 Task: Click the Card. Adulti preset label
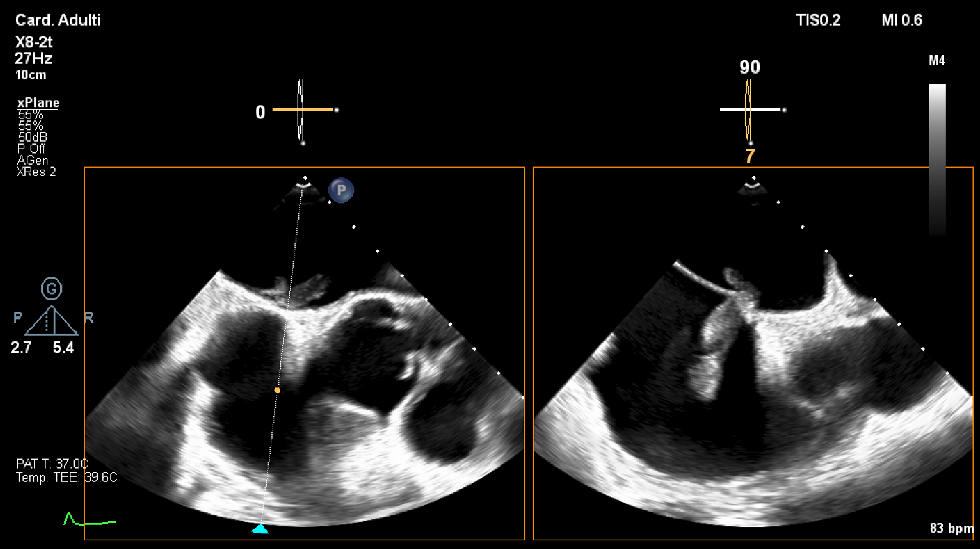(x=58, y=20)
